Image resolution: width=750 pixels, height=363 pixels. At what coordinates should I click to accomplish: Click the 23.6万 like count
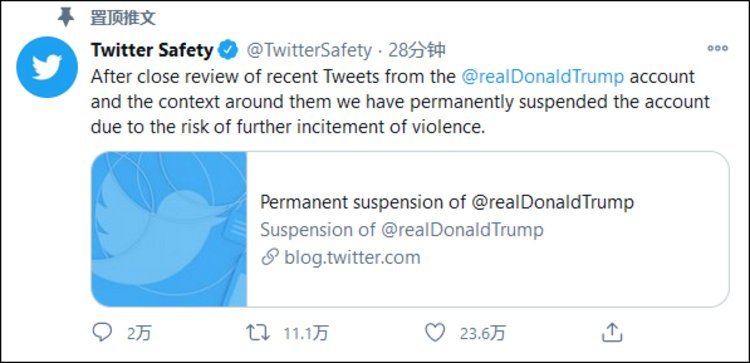(483, 333)
